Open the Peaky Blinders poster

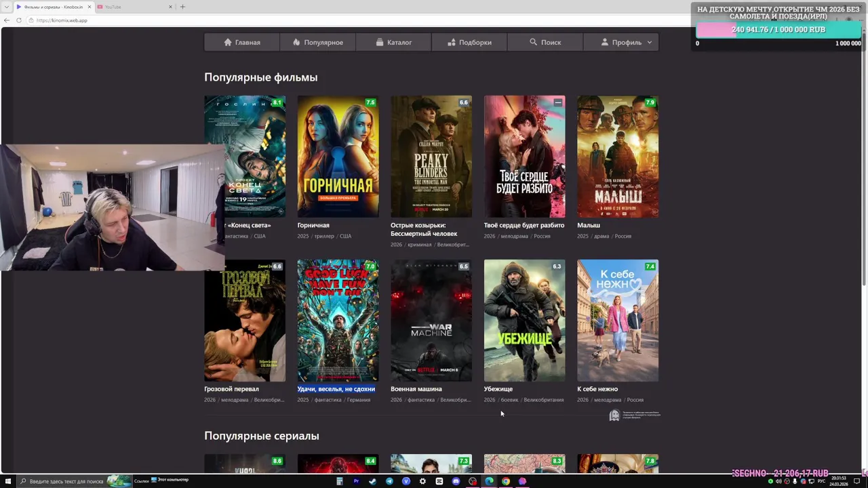pos(431,157)
